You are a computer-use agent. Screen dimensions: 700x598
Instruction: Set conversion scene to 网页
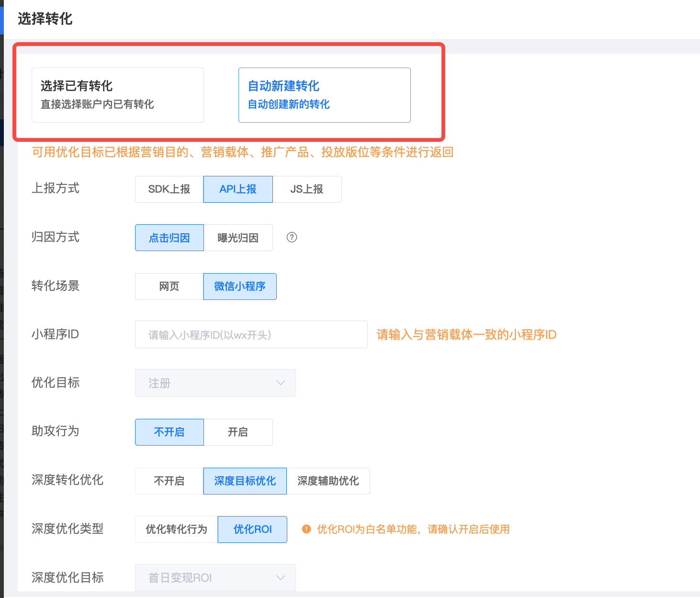tap(169, 287)
